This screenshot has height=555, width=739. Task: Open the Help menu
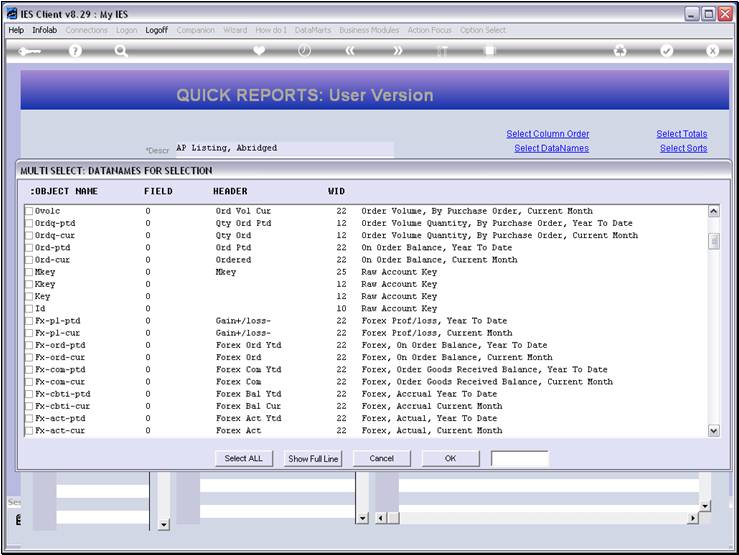(x=16, y=30)
